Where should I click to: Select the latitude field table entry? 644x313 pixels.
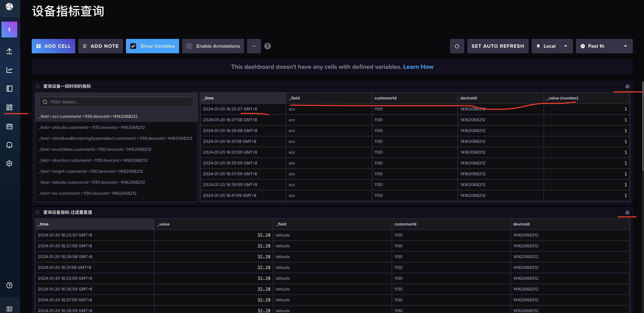[x=92, y=182]
